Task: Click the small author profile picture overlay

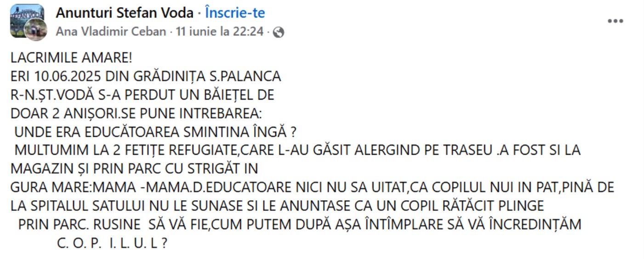Action: point(36,30)
